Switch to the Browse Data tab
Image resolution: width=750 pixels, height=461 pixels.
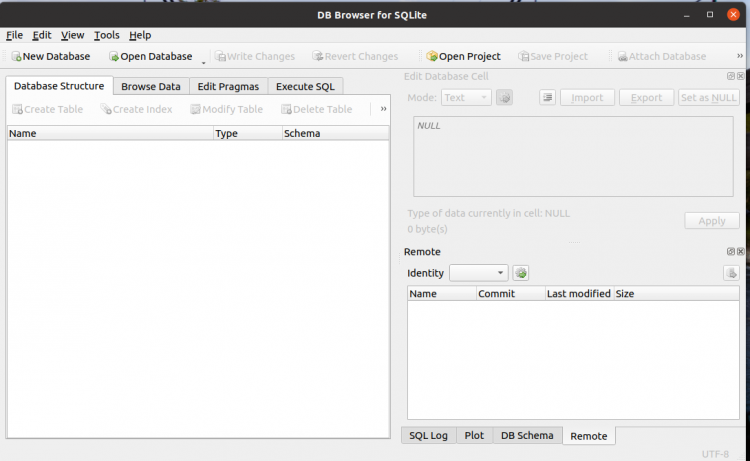[x=151, y=87]
